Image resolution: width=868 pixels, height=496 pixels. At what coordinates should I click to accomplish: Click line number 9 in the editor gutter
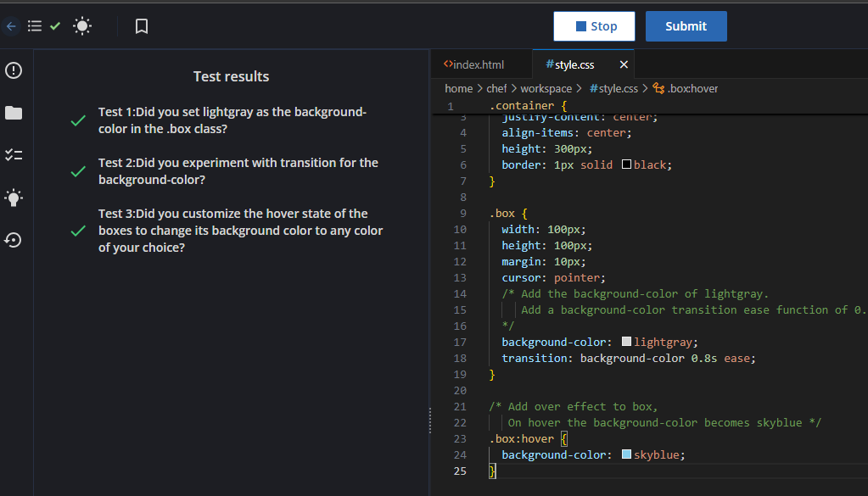[x=463, y=214]
